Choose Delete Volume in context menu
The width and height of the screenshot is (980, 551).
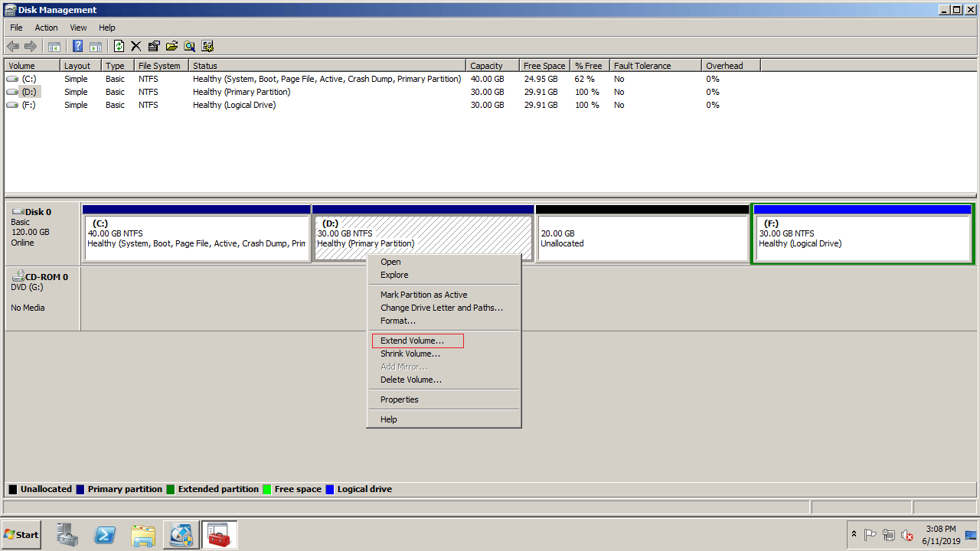click(411, 380)
